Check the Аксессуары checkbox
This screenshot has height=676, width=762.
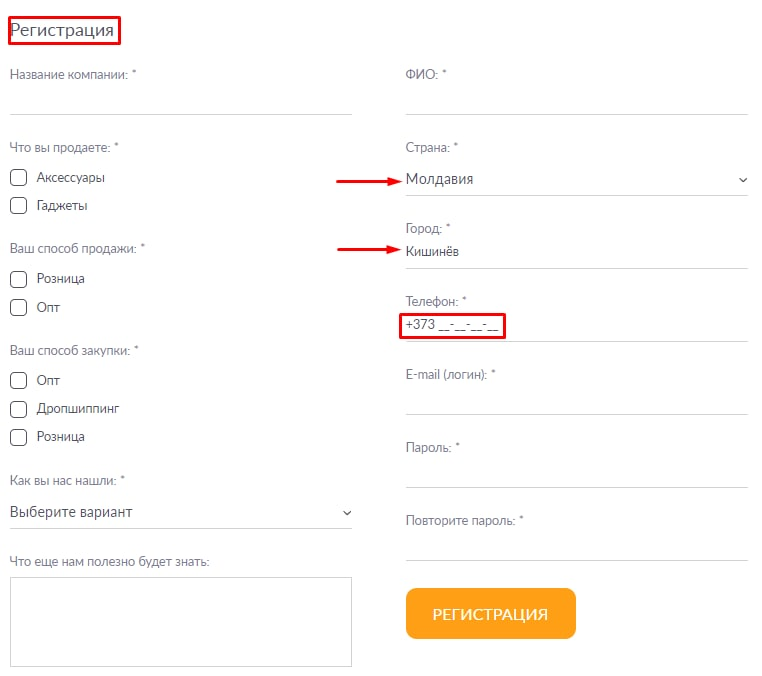point(18,178)
